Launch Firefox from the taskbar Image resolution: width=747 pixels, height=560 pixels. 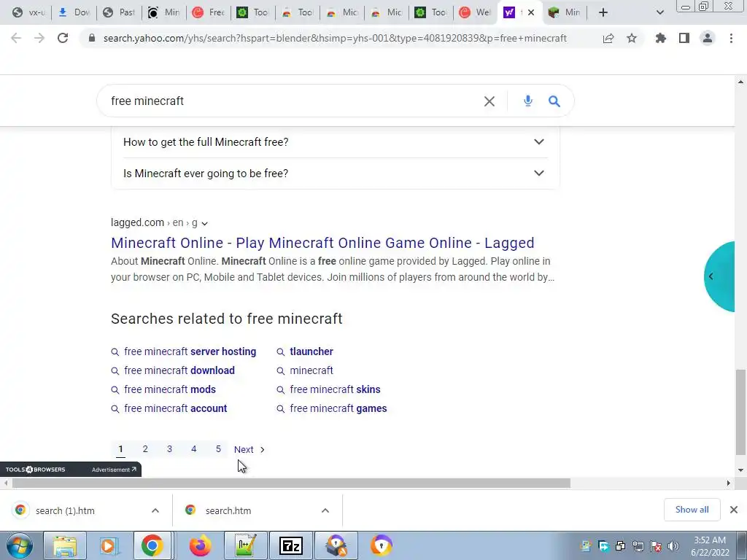coord(200,545)
